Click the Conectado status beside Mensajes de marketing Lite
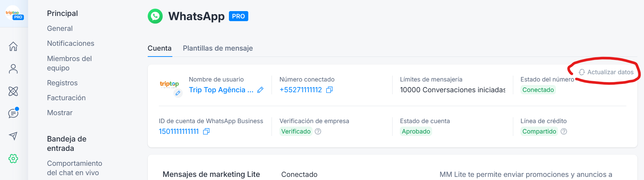 tap(299, 174)
